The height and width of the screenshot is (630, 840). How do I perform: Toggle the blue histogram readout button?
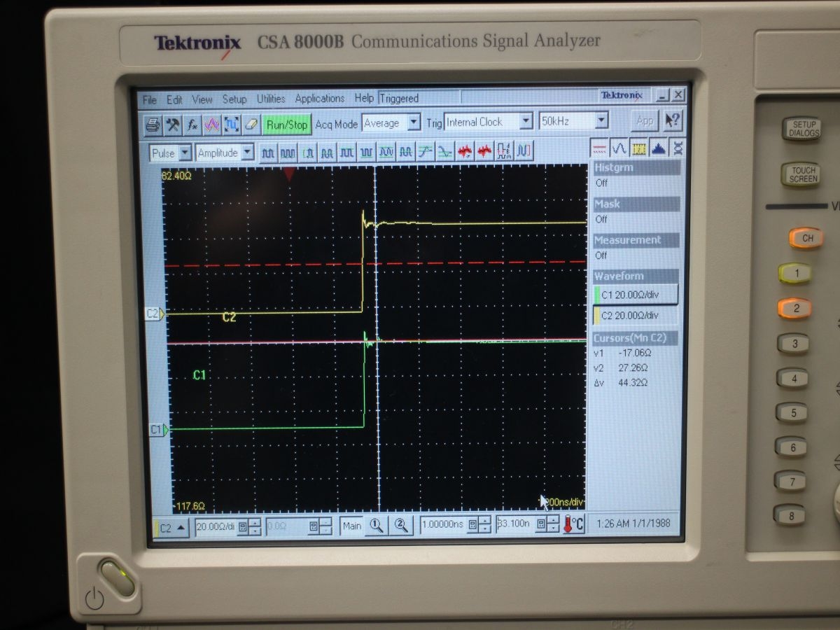point(658,148)
